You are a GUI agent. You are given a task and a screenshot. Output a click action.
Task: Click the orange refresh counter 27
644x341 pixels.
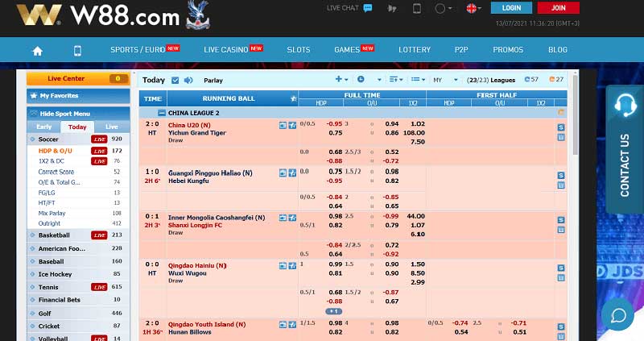coord(556,79)
